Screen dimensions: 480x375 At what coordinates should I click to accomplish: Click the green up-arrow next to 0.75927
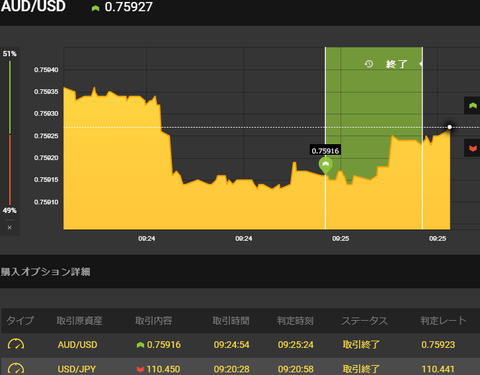tap(95, 8)
